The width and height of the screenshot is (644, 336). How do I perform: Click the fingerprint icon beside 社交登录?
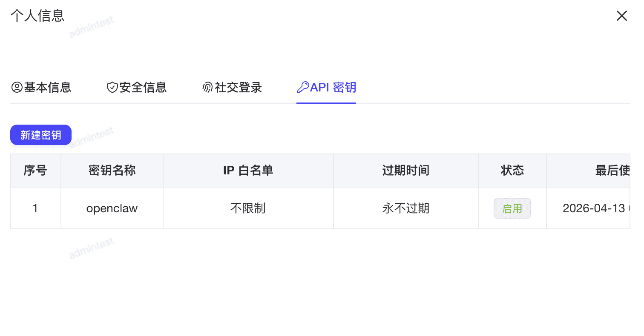pyautogui.click(x=207, y=87)
